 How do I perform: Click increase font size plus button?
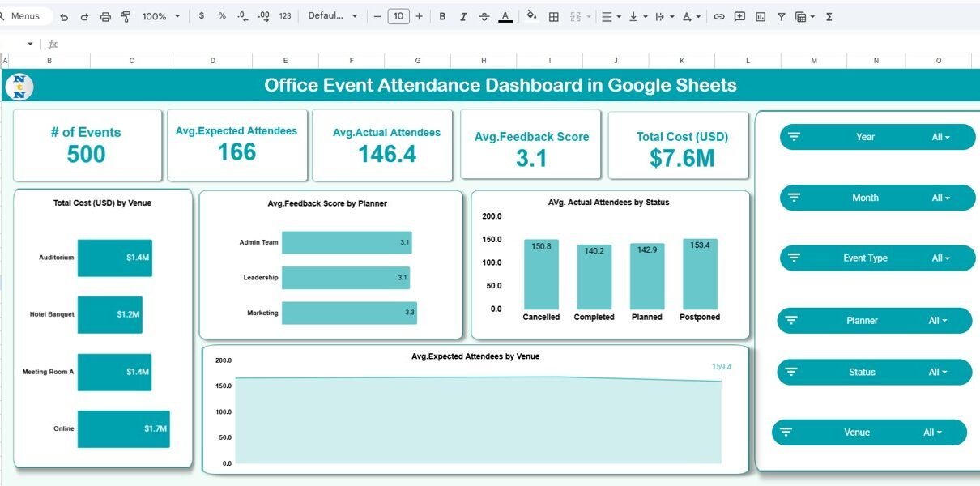coord(419,16)
